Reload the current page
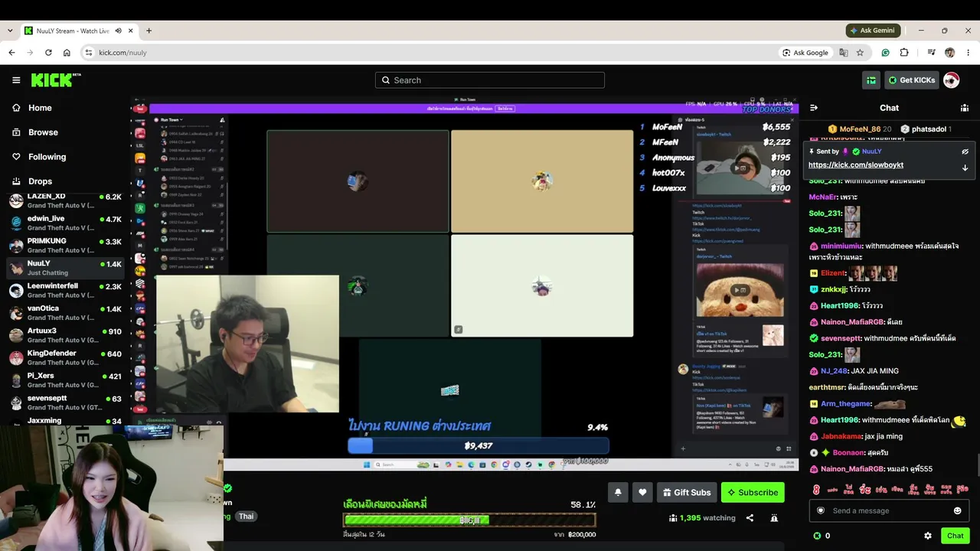The image size is (980, 551). point(48,53)
